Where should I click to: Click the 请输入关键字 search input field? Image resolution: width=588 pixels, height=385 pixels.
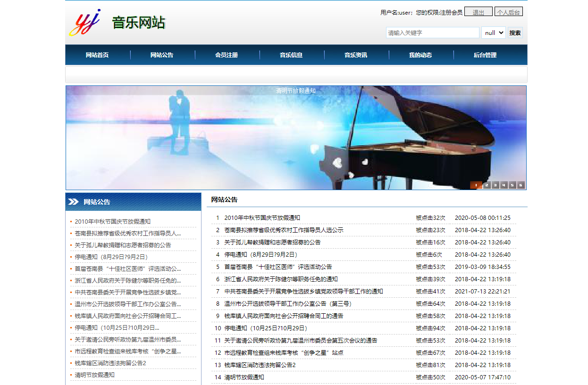coord(432,33)
